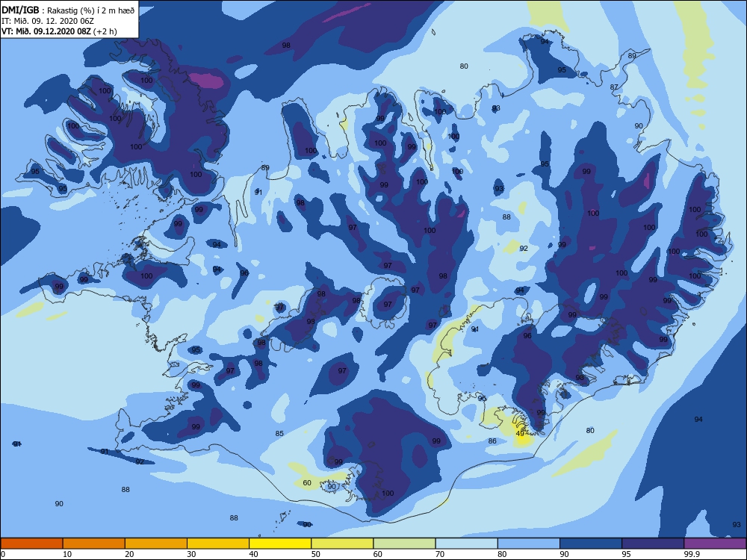Click the dark orange 0–10 legend swatch
The image size is (747, 560).
point(32,544)
